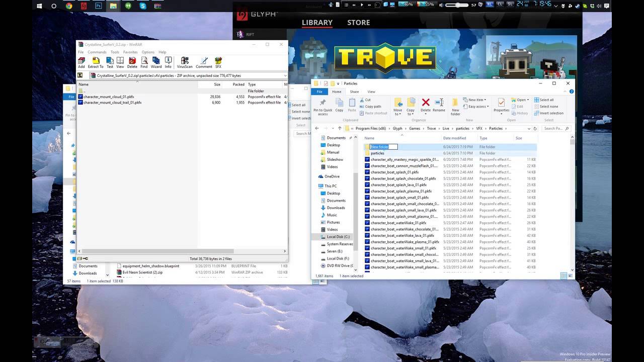
Task: Click the New folder name edit box
Action: point(384,147)
